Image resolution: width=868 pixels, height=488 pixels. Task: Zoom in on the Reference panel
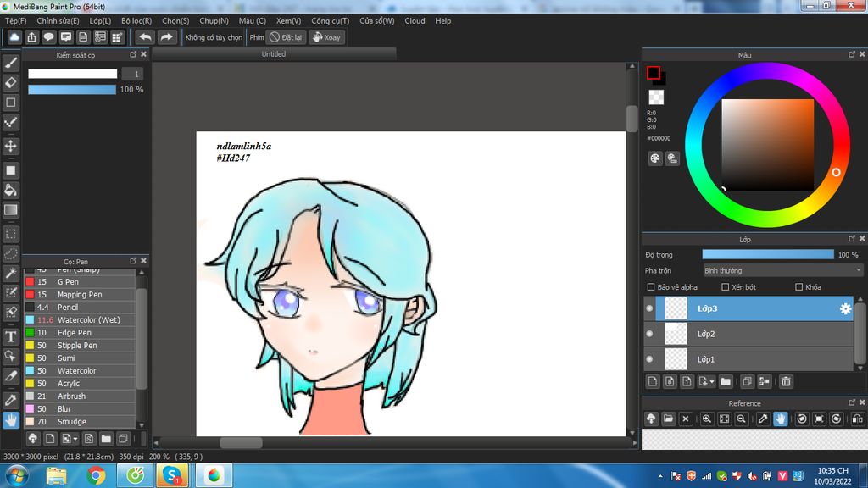707,419
